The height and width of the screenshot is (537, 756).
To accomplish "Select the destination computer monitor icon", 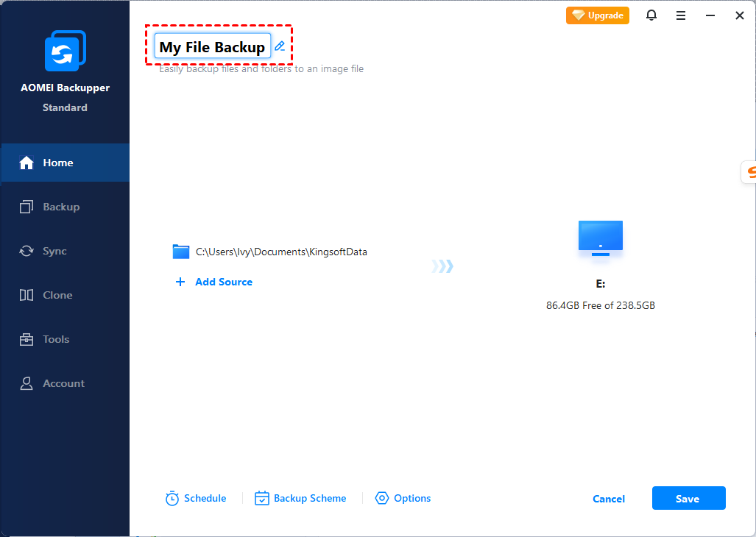I will 601,238.
